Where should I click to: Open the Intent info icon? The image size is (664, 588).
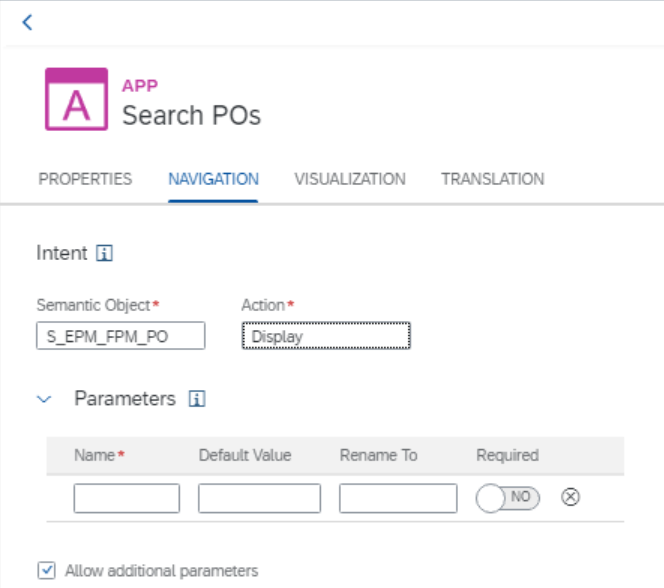coord(104,253)
